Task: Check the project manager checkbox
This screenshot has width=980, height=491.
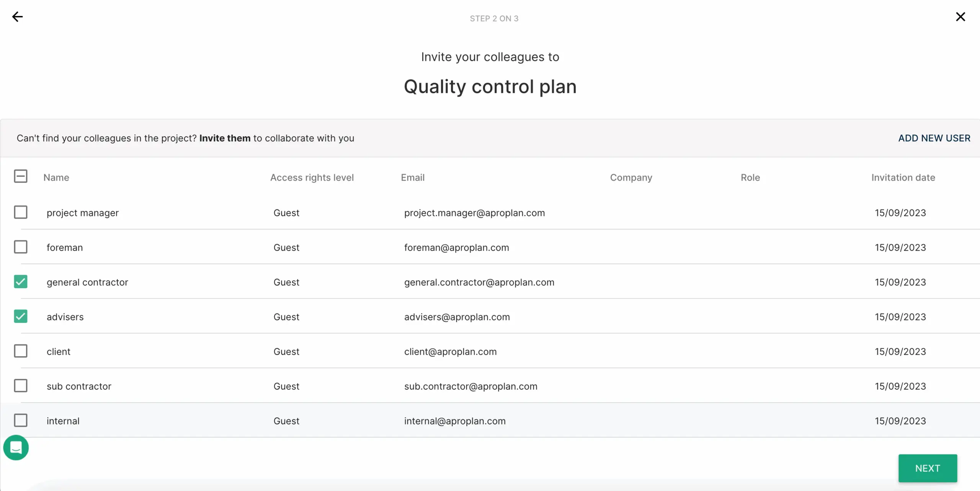Action: click(x=21, y=212)
